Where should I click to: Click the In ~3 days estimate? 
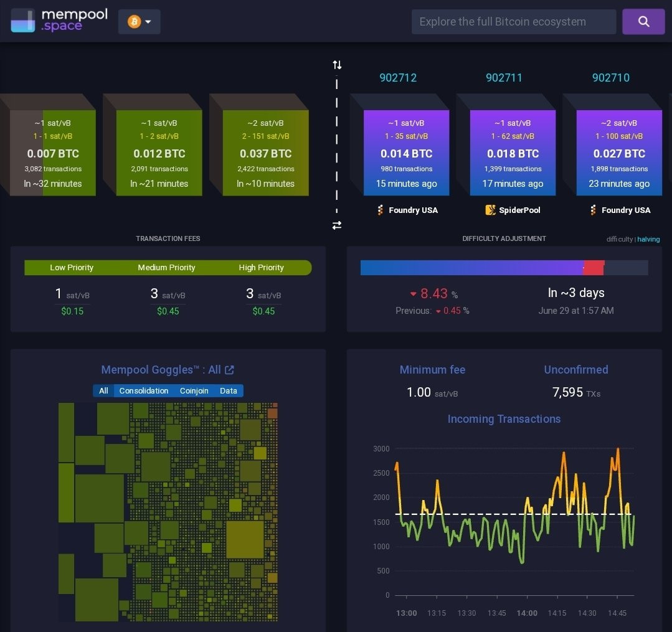click(x=576, y=293)
